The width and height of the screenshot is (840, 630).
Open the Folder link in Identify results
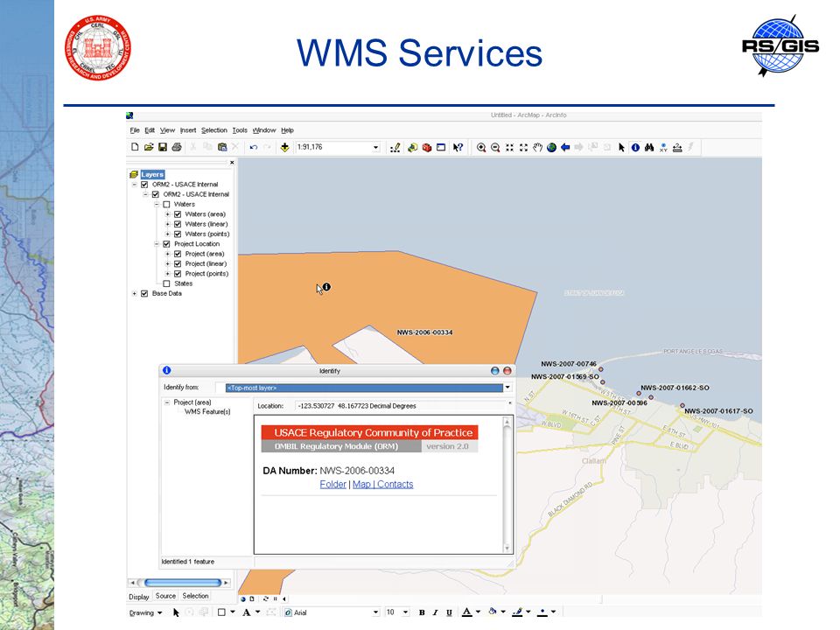[x=332, y=484]
